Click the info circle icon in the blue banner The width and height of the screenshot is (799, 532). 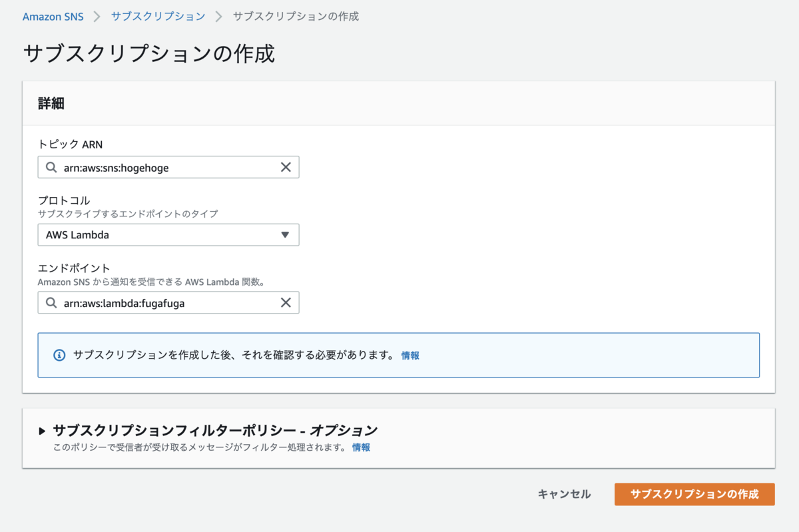(59, 355)
